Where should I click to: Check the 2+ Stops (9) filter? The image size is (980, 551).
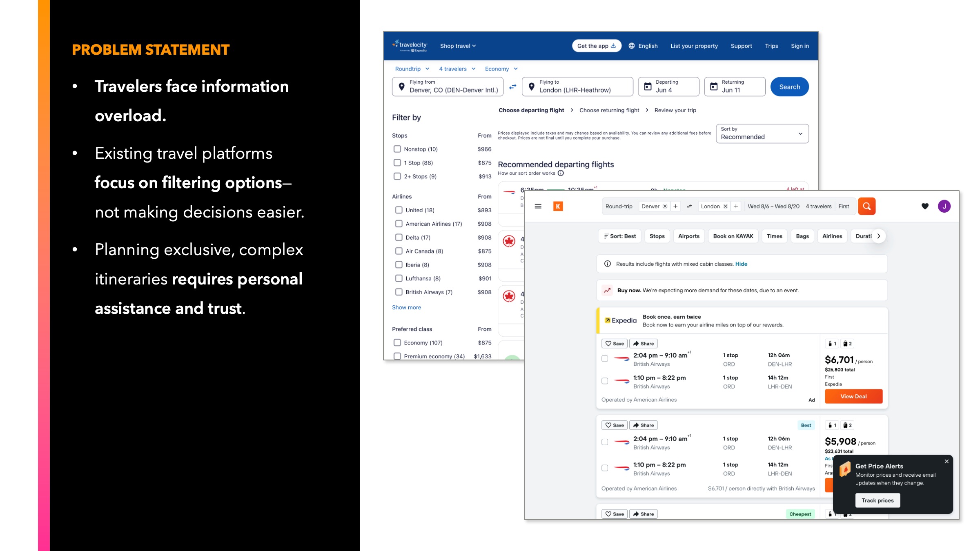pyautogui.click(x=397, y=176)
